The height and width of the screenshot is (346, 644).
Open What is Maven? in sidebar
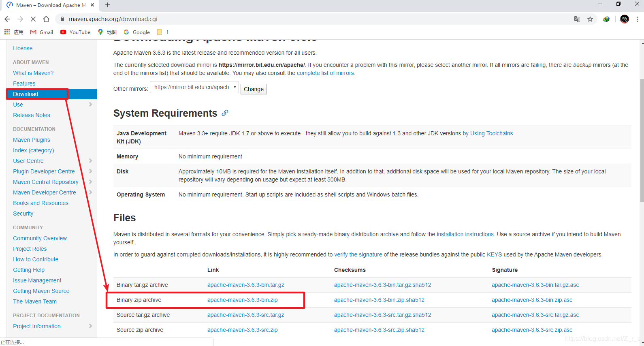(x=33, y=73)
